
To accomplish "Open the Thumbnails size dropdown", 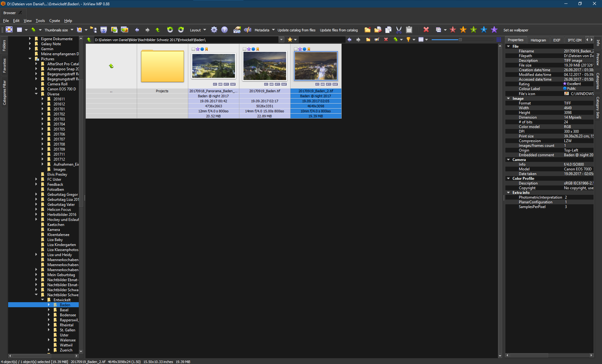I will click(72, 30).
